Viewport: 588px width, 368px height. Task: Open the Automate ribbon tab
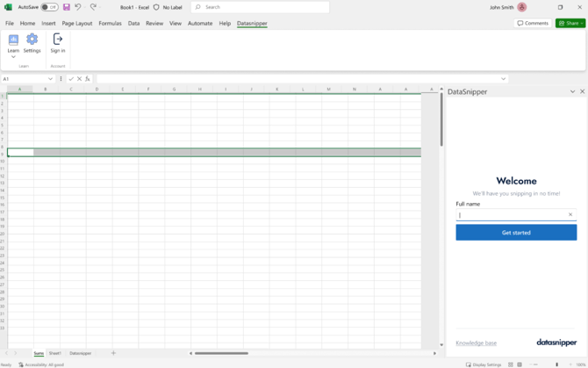(200, 23)
